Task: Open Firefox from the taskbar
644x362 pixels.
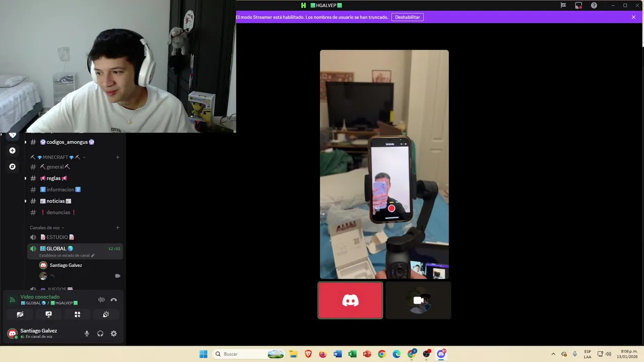Action: click(323, 354)
